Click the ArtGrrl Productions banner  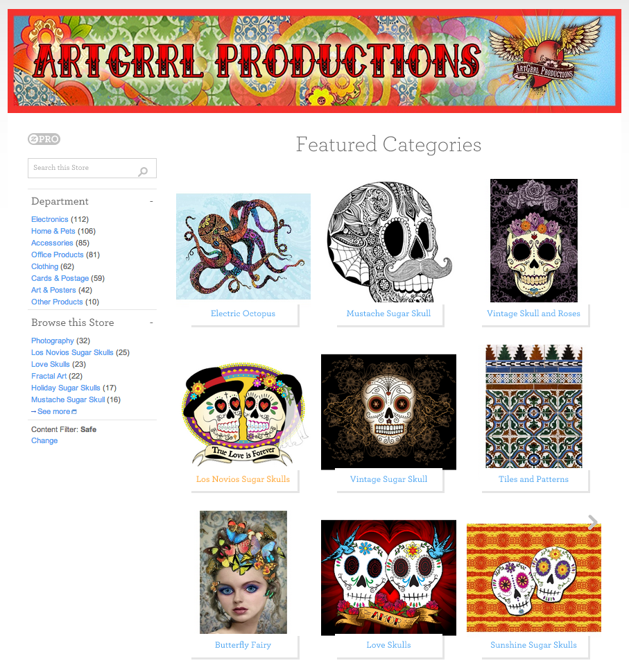coord(315,61)
